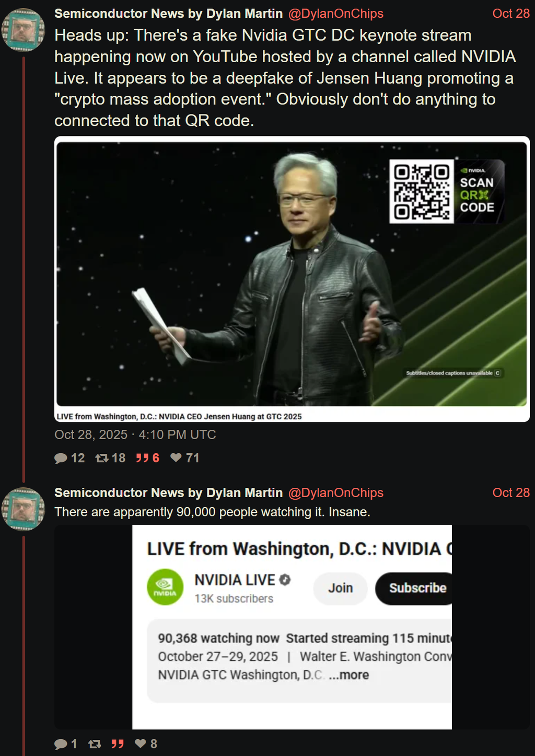Open the NVIDIA LIVE channel screenshot image
535x756 pixels.
[x=292, y=627]
